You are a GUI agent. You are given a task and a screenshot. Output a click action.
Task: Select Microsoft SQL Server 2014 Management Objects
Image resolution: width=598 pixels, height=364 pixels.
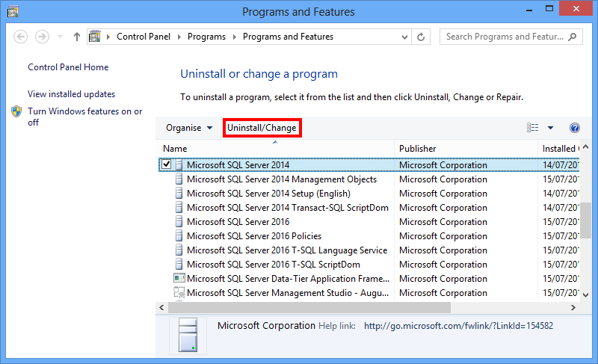(x=282, y=179)
